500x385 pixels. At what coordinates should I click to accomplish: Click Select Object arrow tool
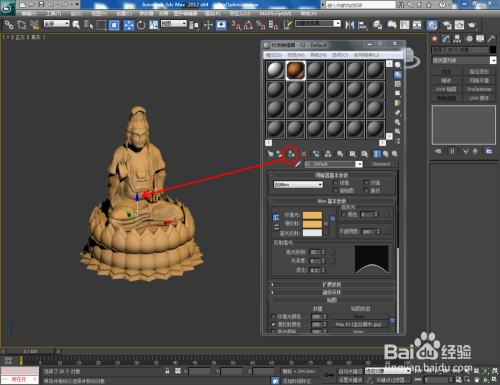tap(76, 25)
